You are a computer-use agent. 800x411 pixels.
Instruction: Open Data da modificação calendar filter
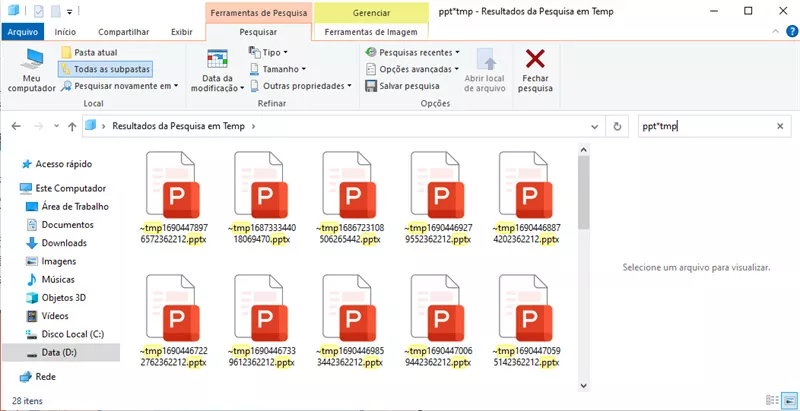(x=217, y=70)
